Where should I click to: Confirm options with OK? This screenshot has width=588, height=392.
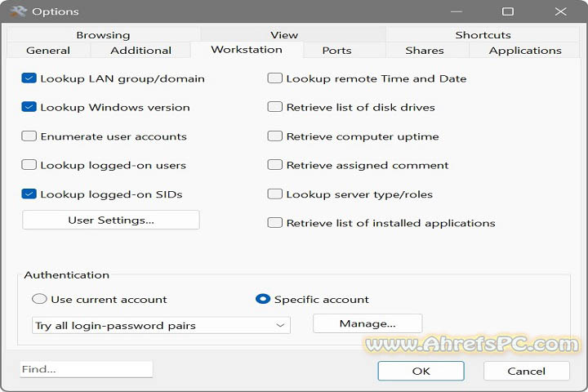point(421,371)
